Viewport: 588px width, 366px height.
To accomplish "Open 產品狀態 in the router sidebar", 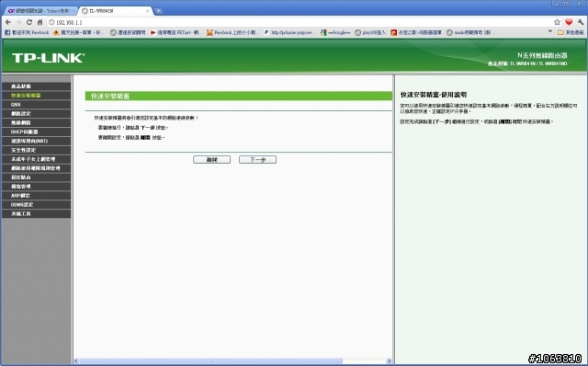I will (x=37, y=86).
